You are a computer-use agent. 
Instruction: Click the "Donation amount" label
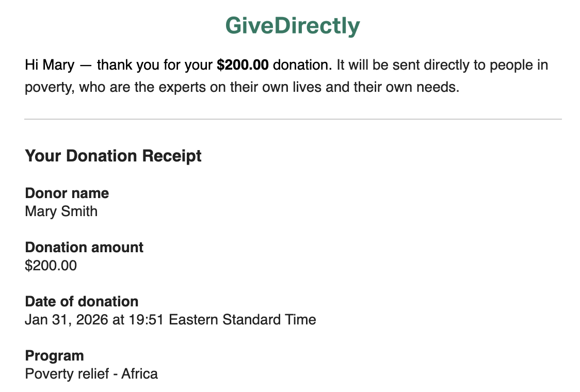[84, 248]
